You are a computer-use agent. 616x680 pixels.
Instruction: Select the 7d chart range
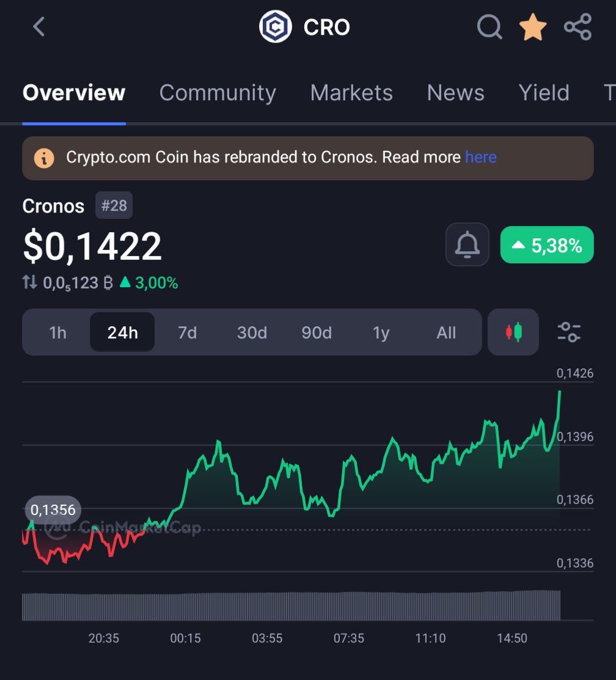(x=187, y=332)
